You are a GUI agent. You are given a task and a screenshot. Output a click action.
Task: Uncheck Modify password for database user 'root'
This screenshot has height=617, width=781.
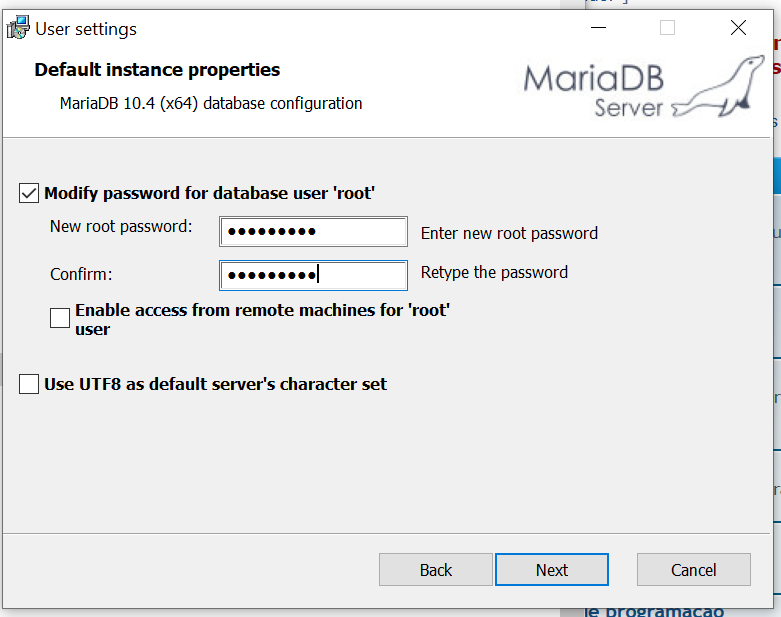click(x=30, y=193)
